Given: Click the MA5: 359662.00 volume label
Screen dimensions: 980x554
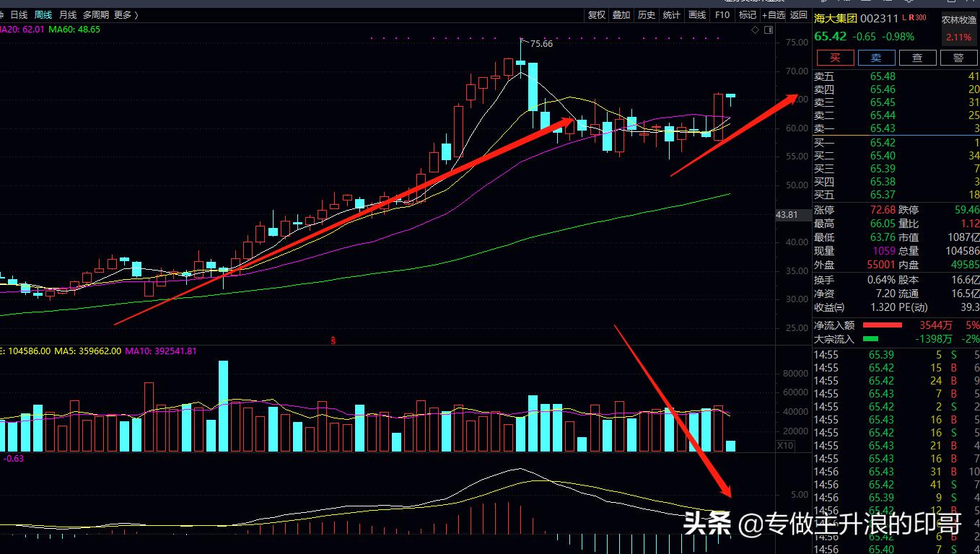Looking at the screenshot, I should pyautogui.click(x=88, y=351).
